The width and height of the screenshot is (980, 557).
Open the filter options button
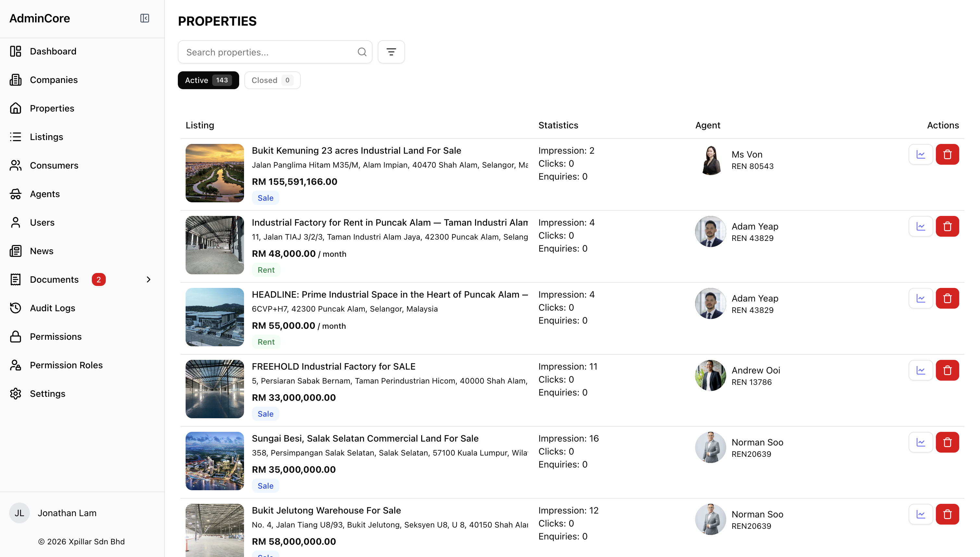pos(391,52)
